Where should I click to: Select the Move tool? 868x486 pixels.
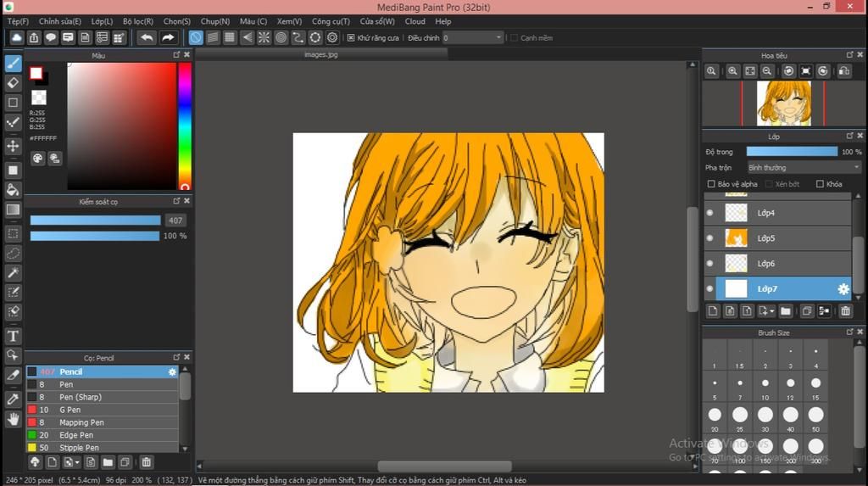coord(13,146)
